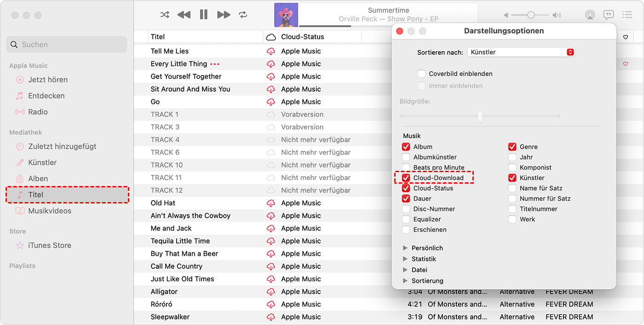
Task: Skip forward to the next track
Action: (224, 15)
